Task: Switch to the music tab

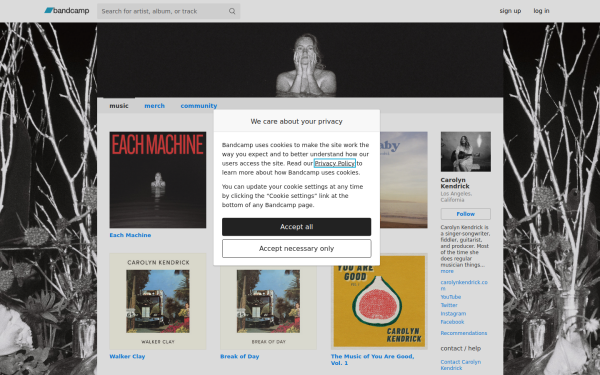Action: 119,106
